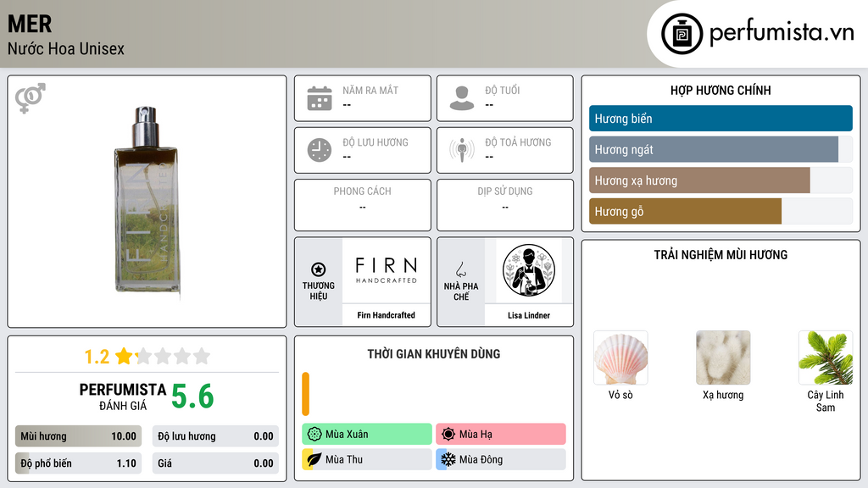Open the Lisa Lindner perfumer portrait
Image resolution: width=868 pixels, height=488 pixels.
point(529,270)
